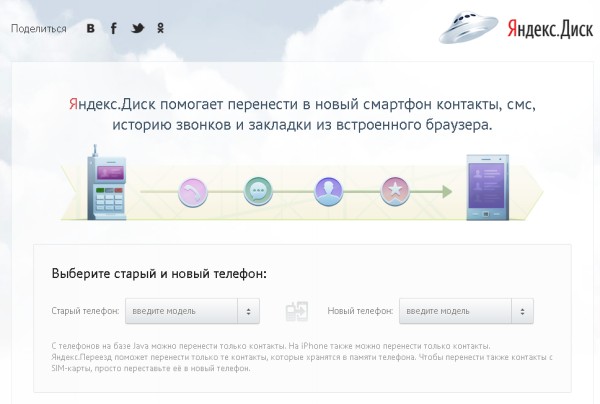Click the Поделиться label
This screenshot has width=600, height=404.
39,29
